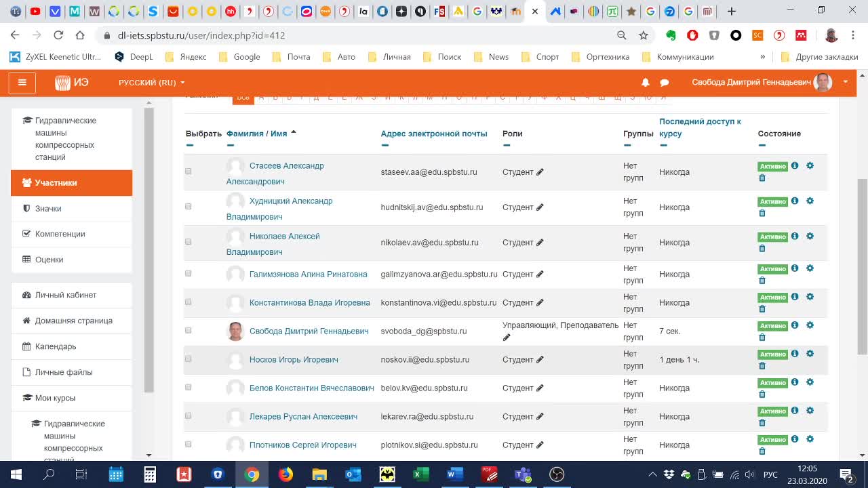Open enrolment gear for Плотников row
The width and height of the screenshot is (868, 488).
point(810,439)
